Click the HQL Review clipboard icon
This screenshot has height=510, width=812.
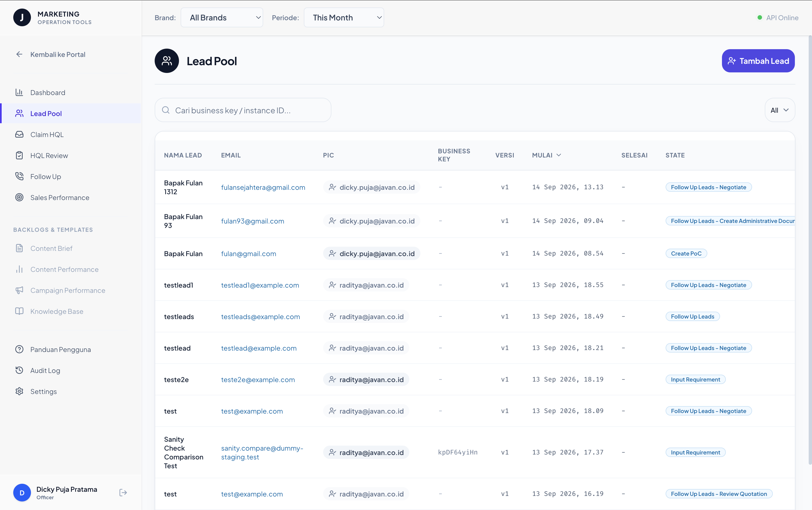coord(19,155)
